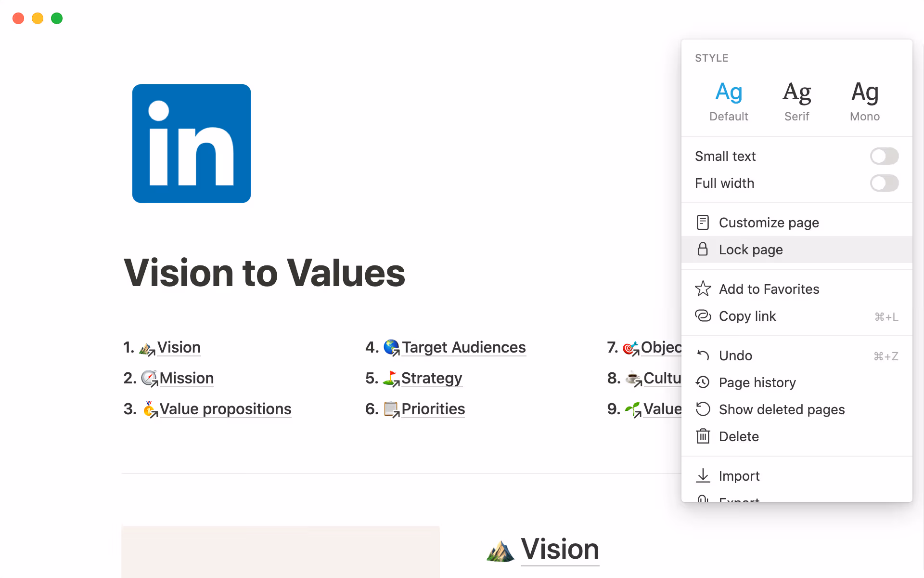This screenshot has width=924, height=578.
Task: Click the Copy link chain icon
Action: (703, 316)
